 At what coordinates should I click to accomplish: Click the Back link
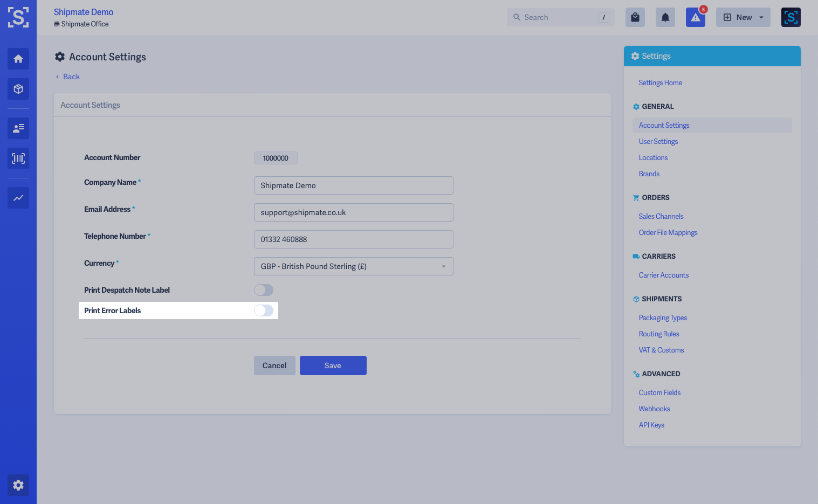(68, 77)
